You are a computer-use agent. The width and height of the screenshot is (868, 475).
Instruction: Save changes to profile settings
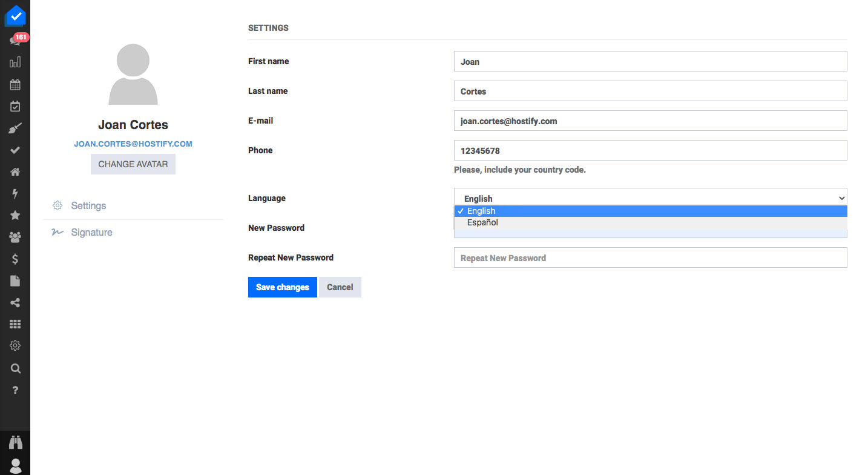coord(282,287)
